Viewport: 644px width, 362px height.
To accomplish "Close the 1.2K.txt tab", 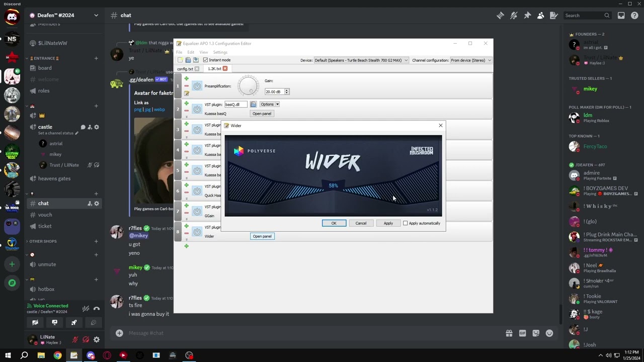I will 225,68.
